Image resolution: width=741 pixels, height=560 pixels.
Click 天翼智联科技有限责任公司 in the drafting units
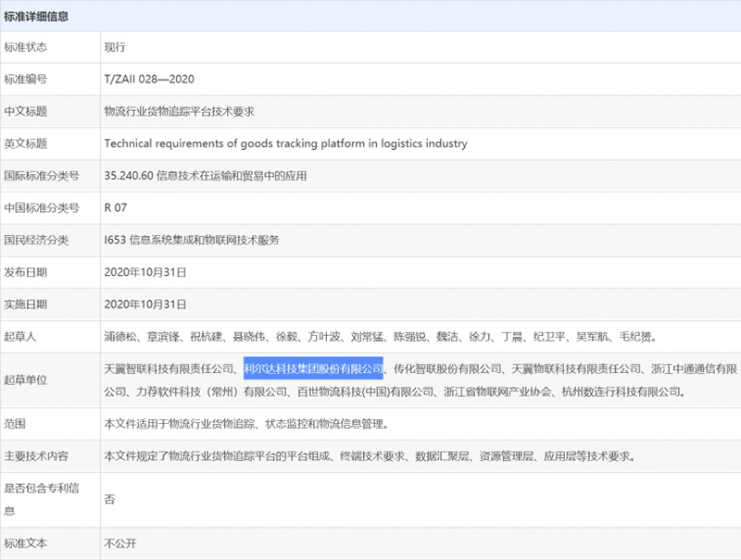pos(169,368)
